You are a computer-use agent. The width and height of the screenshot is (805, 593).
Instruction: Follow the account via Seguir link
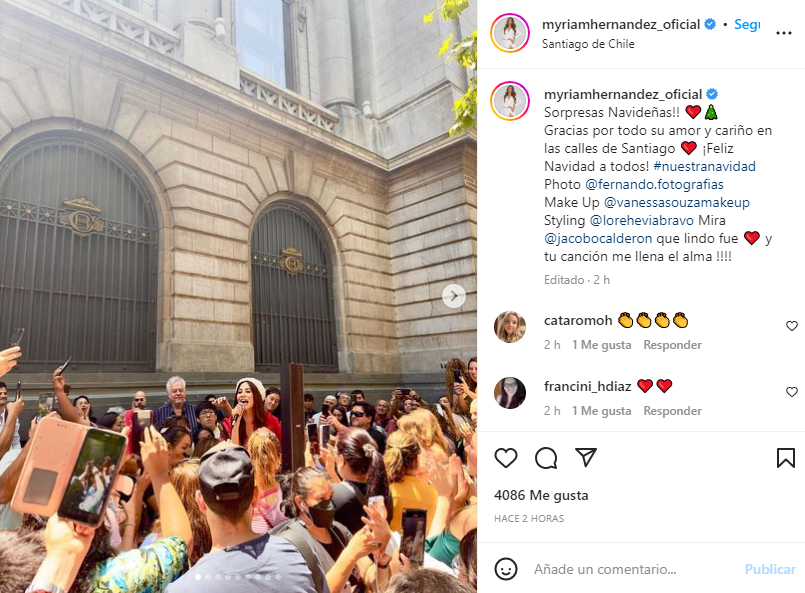[747, 24]
